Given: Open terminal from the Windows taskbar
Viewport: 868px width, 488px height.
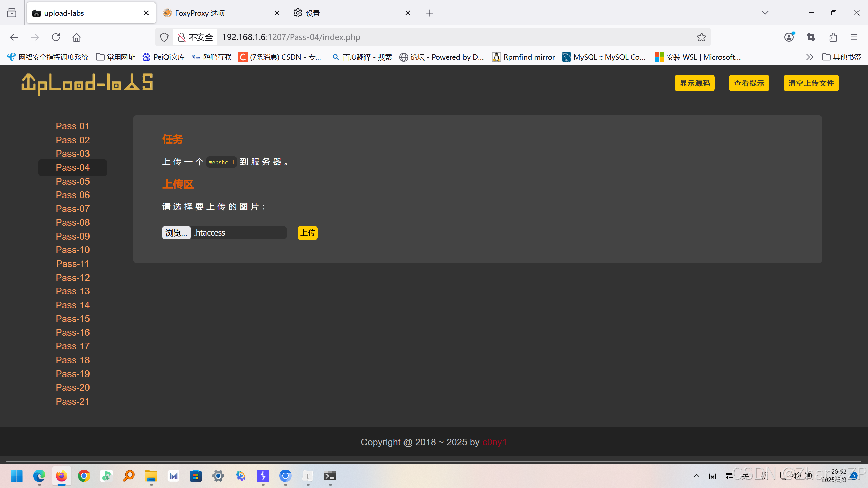Looking at the screenshot, I should 330,476.
